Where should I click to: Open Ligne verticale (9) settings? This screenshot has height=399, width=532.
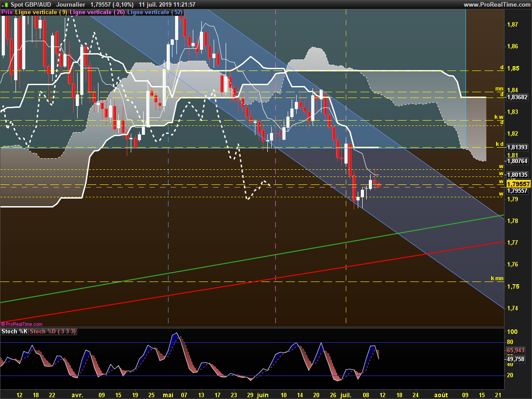tap(41, 12)
